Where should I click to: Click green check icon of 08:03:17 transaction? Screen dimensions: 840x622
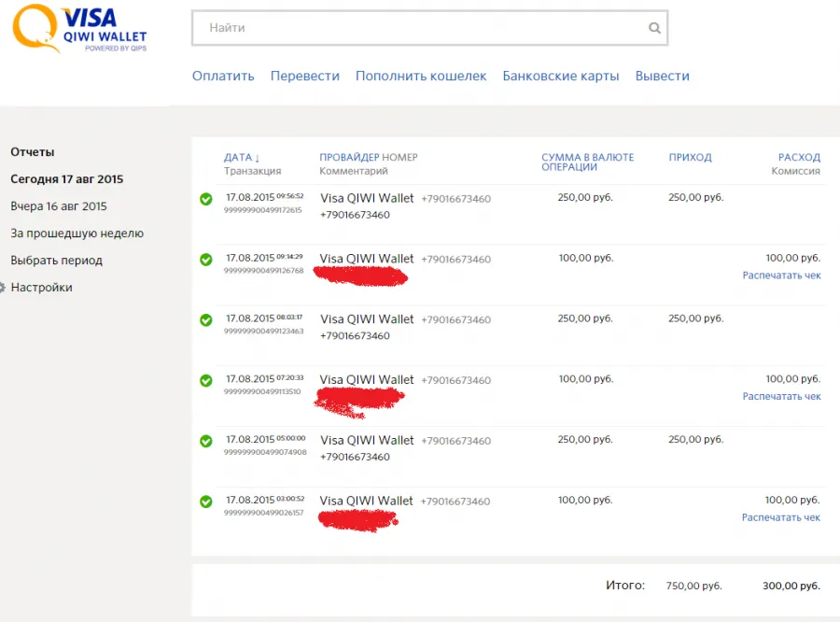[205, 320]
